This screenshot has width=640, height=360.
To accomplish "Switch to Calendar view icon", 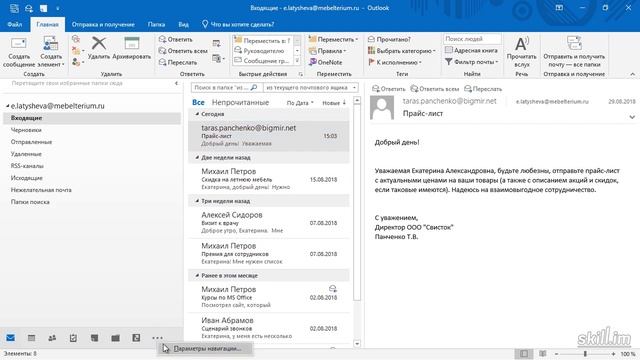I will point(31,338).
